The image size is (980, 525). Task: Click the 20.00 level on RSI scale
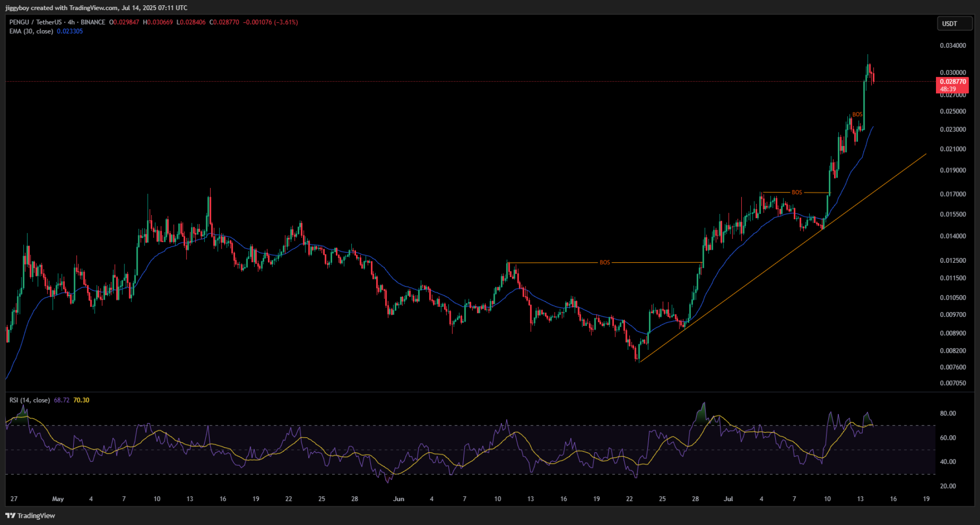click(x=948, y=486)
